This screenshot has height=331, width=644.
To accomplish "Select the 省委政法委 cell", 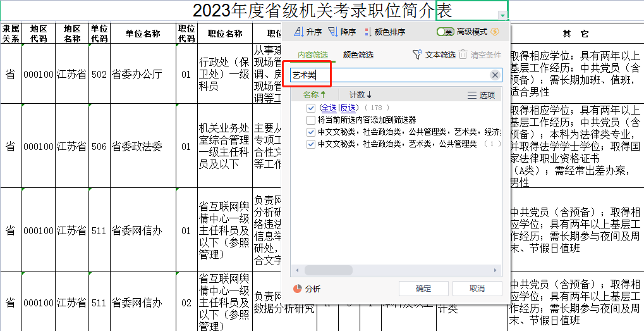I will click(x=143, y=146).
